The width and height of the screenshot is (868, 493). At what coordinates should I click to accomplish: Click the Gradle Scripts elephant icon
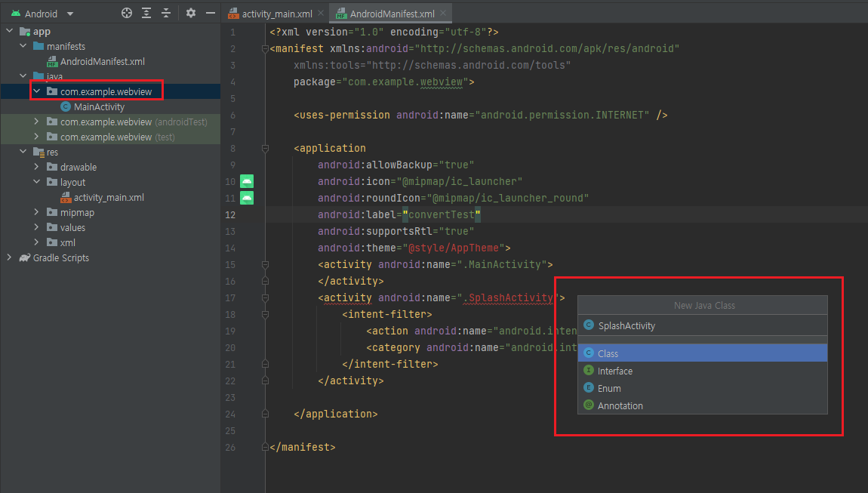24,257
